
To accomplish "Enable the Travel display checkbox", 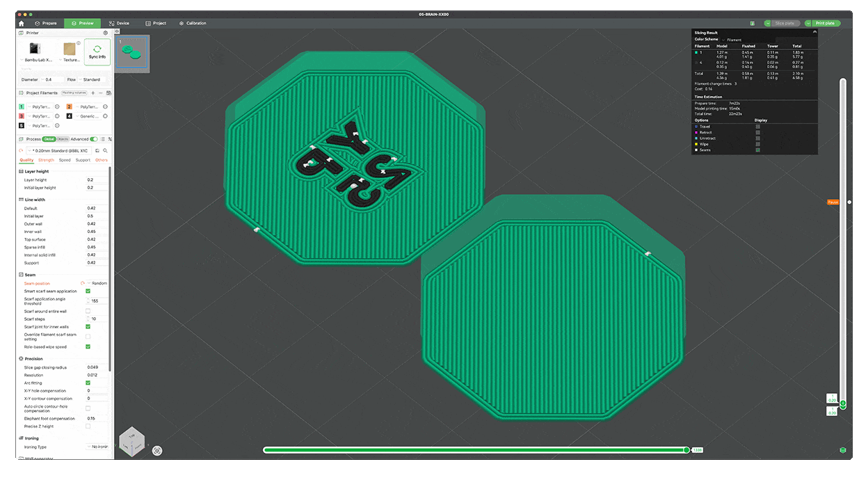I will point(757,127).
